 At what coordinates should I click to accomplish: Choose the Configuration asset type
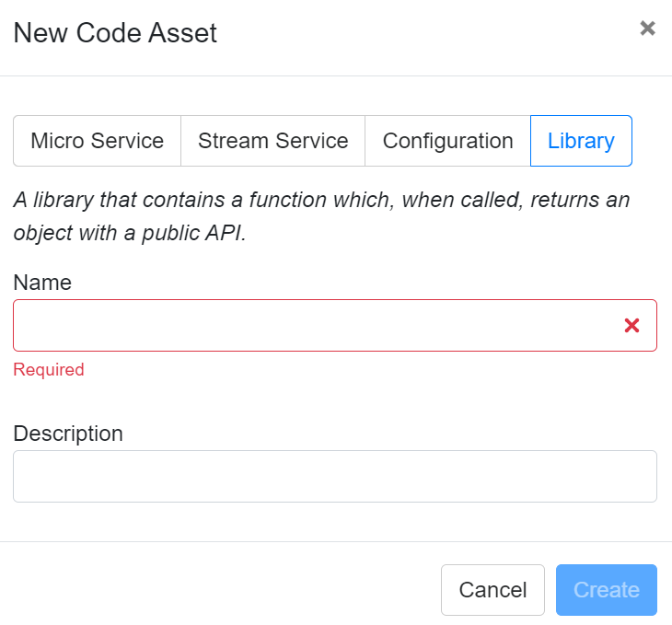point(447,141)
